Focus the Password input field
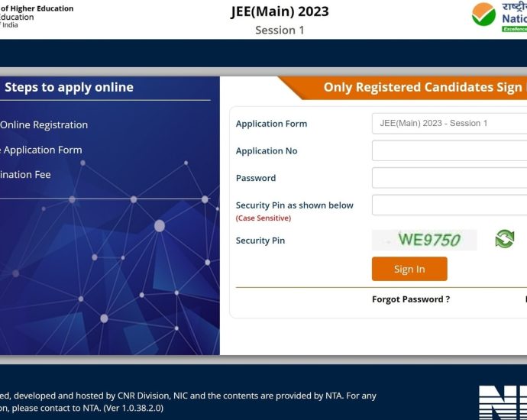This screenshot has height=420, width=527. coord(449,178)
